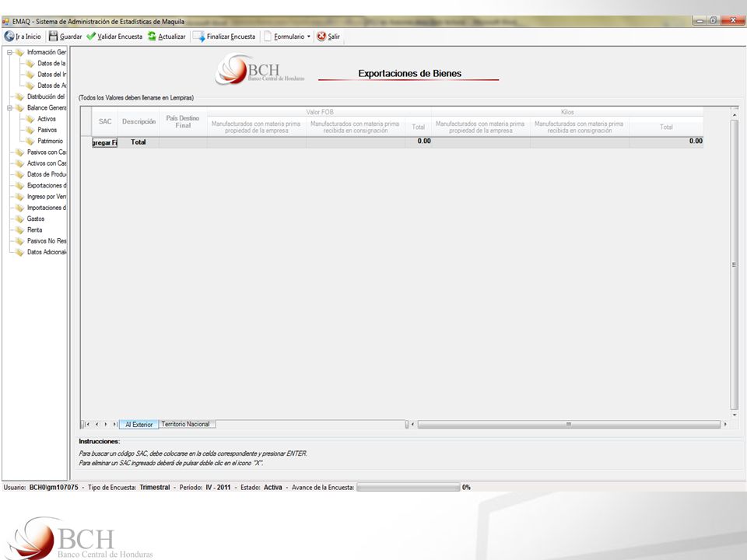Screen dimensions: 747x560
Task: Open the Distribución del tree item
Action: click(46, 96)
